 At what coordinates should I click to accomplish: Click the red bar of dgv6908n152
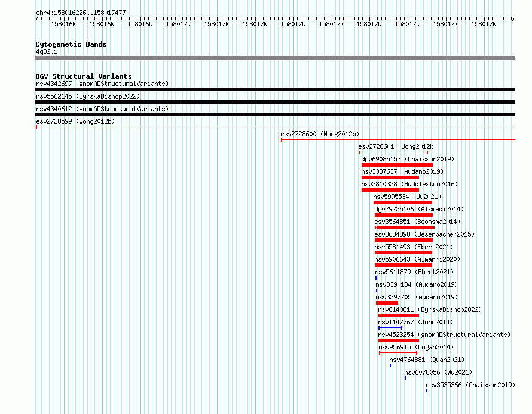coord(397,165)
